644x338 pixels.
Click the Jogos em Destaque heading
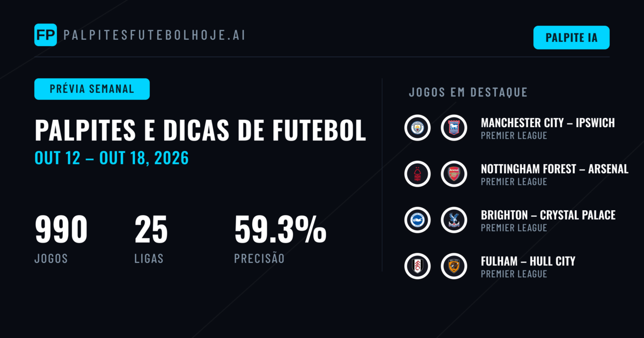click(x=469, y=92)
